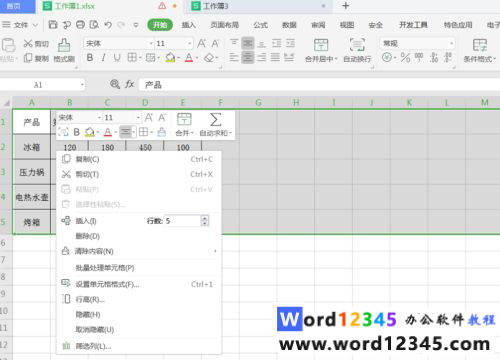Click the format painter in mini toolbar
The height and width of the screenshot is (360, 500).
tap(162, 132)
